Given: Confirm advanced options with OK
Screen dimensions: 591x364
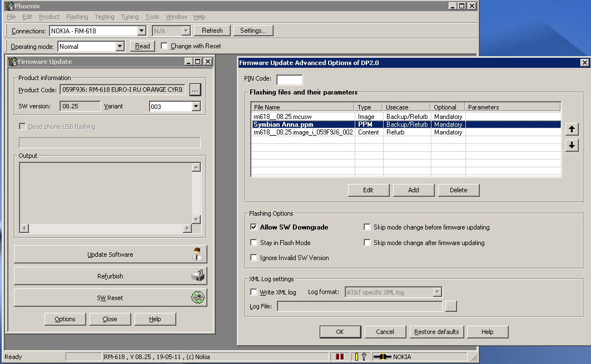Looking at the screenshot, I should (340, 332).
